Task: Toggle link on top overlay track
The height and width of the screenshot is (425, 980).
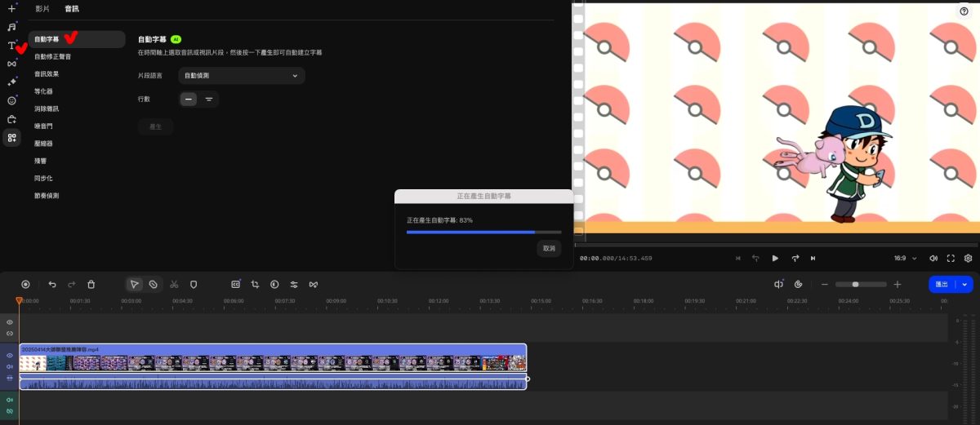Action: [x=10, y=333]
